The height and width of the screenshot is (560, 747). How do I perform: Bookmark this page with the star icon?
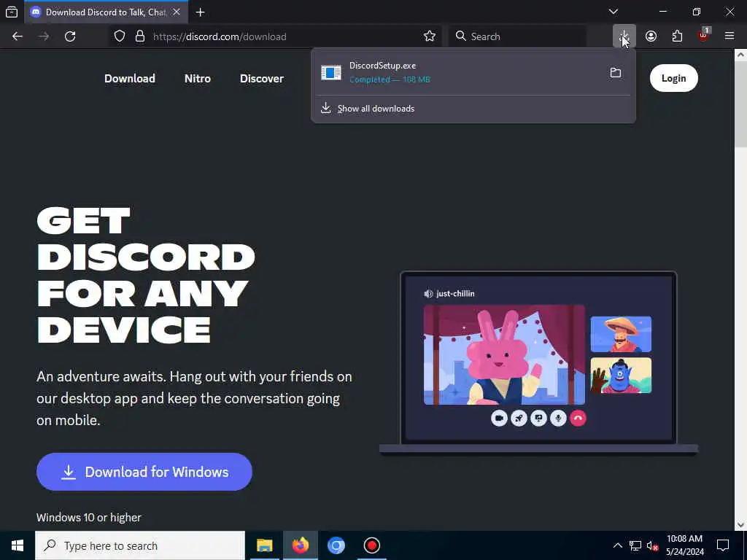pyautogui.click(x=429, y=36)
